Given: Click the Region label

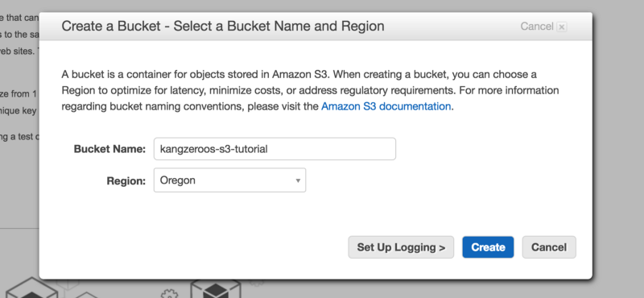Looking at the screenshot, I should [x=126, y=181].
